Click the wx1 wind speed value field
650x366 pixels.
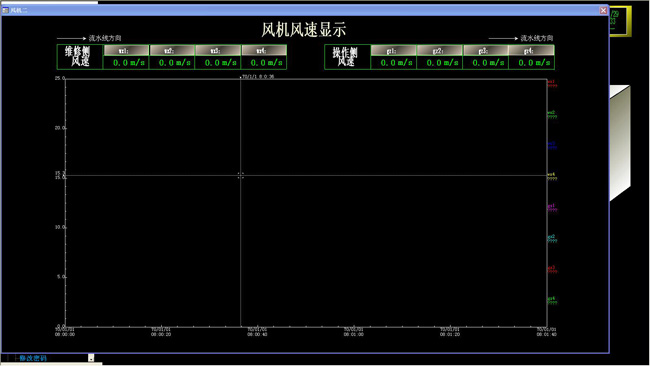126,63
